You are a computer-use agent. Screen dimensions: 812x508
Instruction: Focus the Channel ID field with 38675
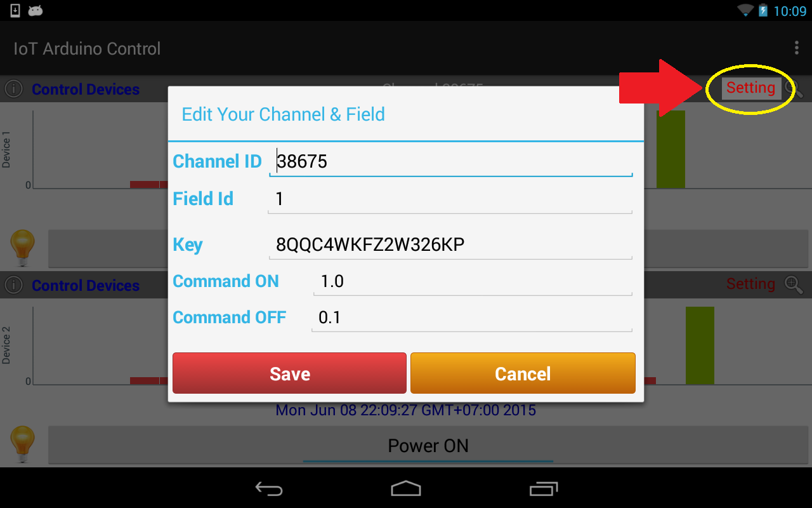451,161
